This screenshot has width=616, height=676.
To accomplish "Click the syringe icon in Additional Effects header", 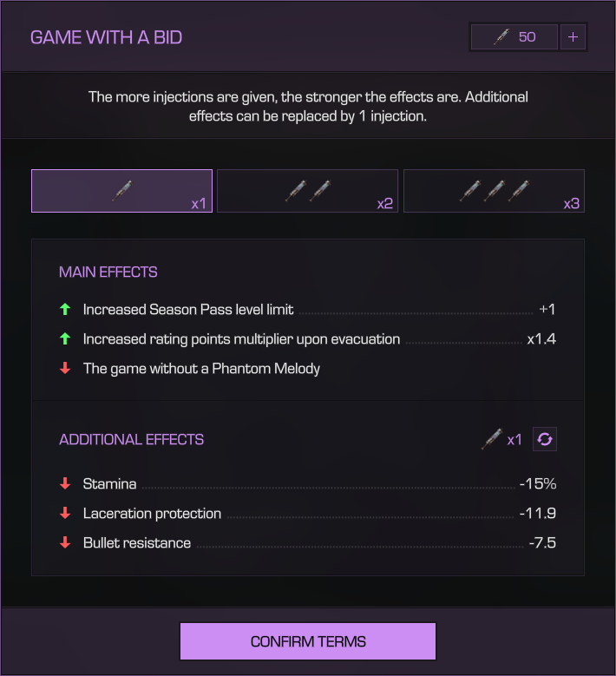I will [x=492, y=439].
